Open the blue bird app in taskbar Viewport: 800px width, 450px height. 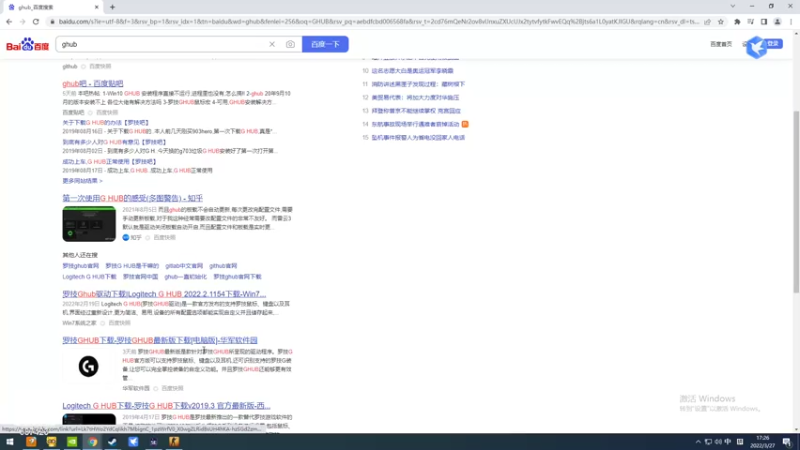pyautogui.click(x=133, y=442)
